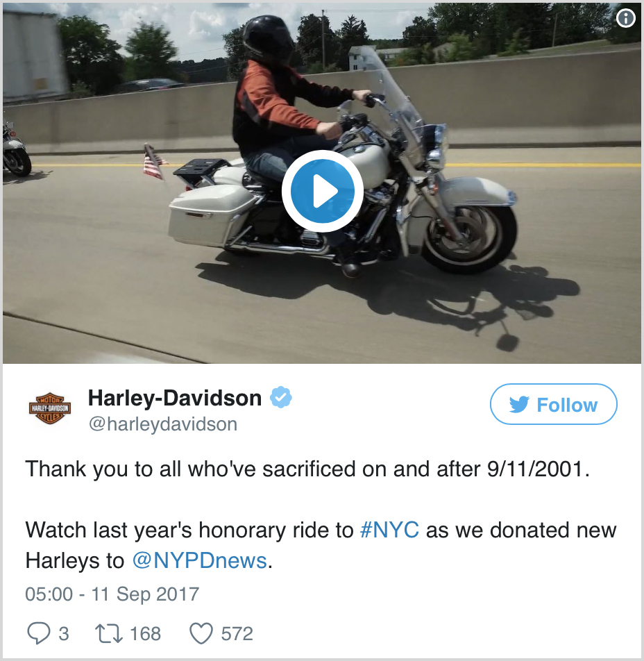Open the #NYC hashtag
Screen dimensions: 644x661
tap(389, 530)
